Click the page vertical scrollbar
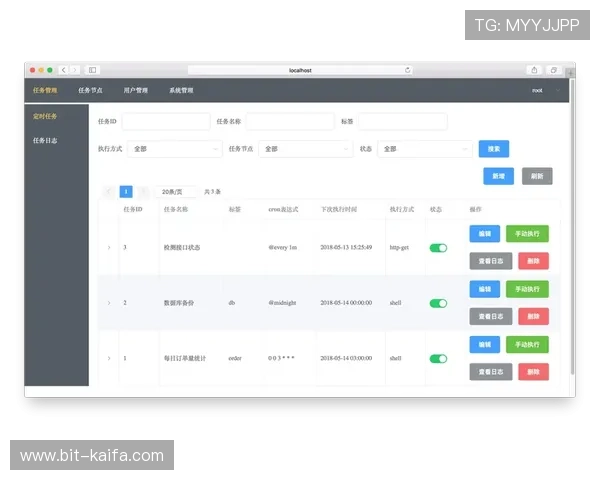The height and width of the screenshot is (480, 600). pos(572,227)
